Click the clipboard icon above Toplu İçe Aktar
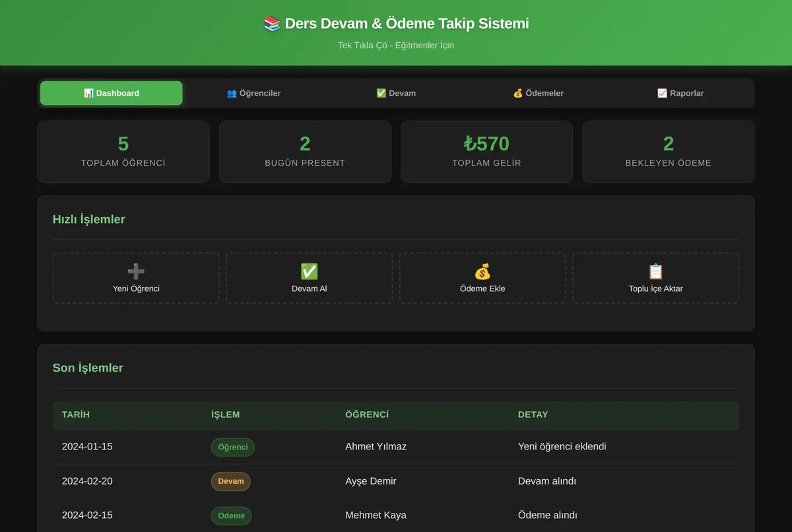 click(x=655, y=271)
